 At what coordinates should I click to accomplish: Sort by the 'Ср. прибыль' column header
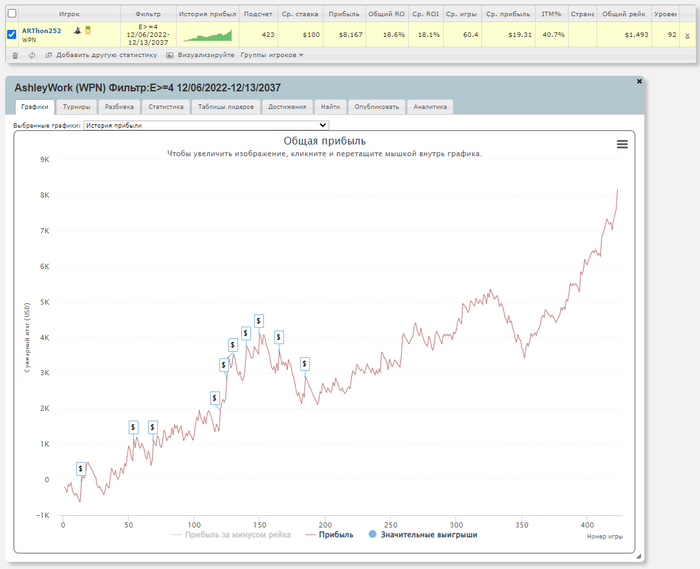pos(508,14)
